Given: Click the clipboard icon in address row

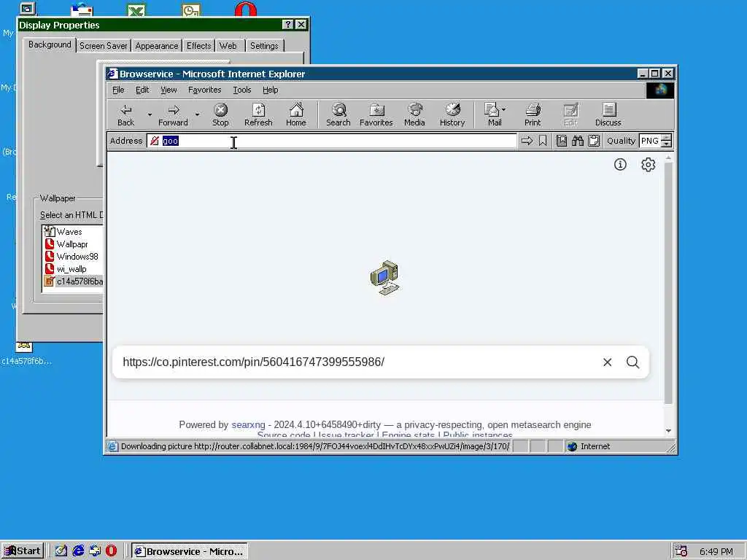Looking at the screenshot, I should click(594, 141).
